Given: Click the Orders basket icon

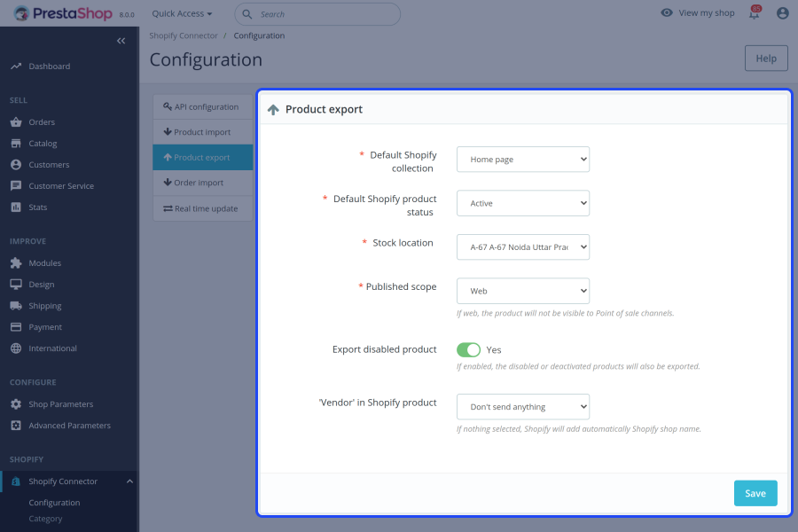Looking at the screenshot, I should click(x=16, y=122).
